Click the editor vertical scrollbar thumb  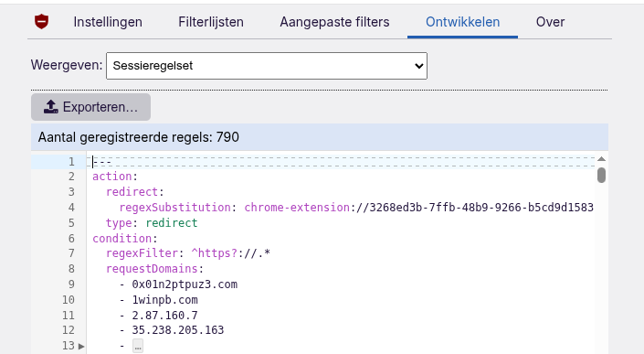pyautogui.click(x=601, y=175)
